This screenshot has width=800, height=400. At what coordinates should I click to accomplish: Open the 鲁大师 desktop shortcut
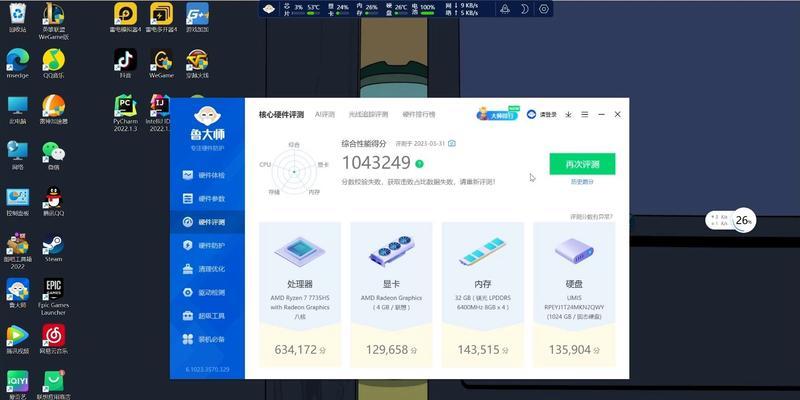point(17,293)
